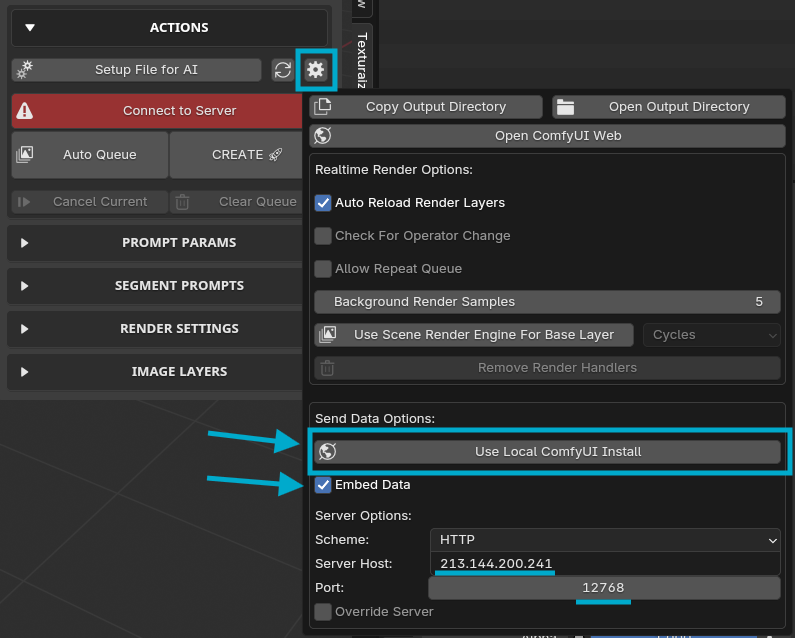Click the image icon on Use Scene Render Engine
The width and height of the screenshot is (795, 638).
328,335
